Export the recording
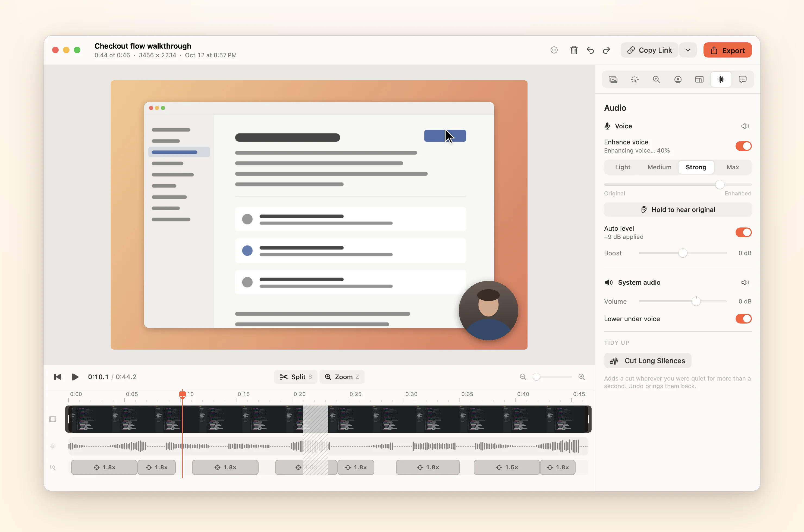804x532 pixels. click(727, 50)
